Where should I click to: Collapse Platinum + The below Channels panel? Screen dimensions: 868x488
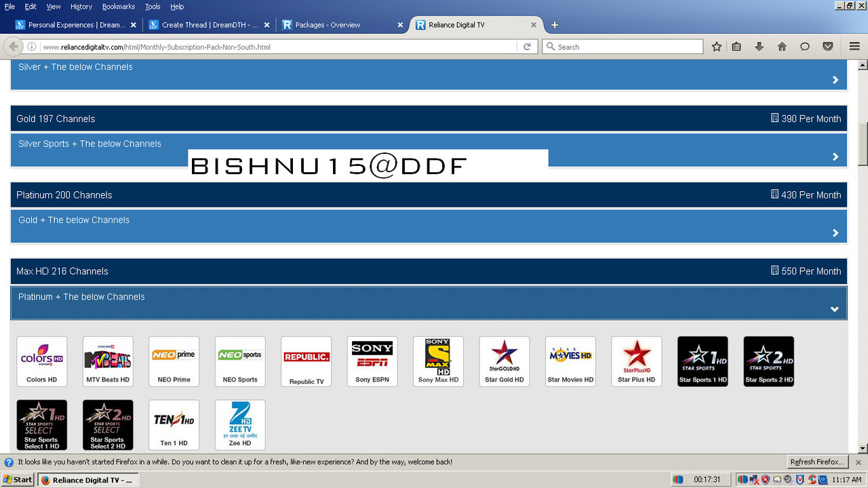click(x=429, y=303)
